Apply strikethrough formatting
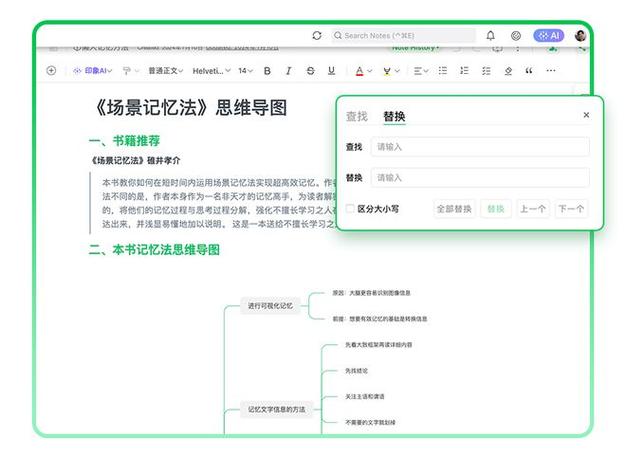626x457 pixels. click(x=310, y=71)
